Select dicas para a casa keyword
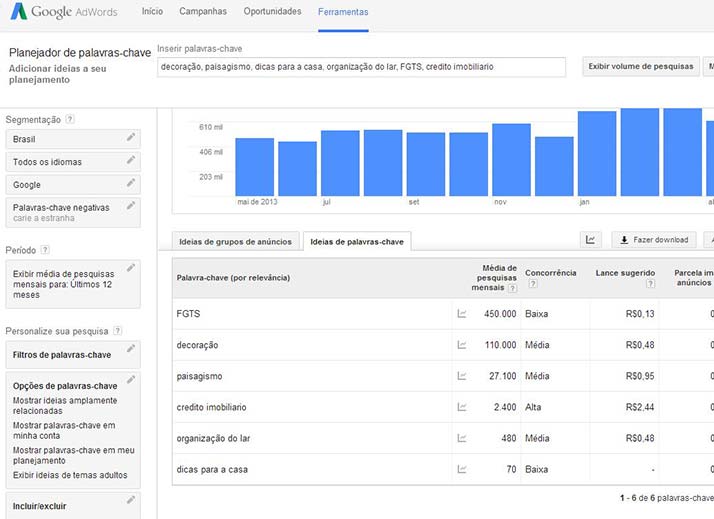Viewport: 714px width, 519px height. point(212,469)
